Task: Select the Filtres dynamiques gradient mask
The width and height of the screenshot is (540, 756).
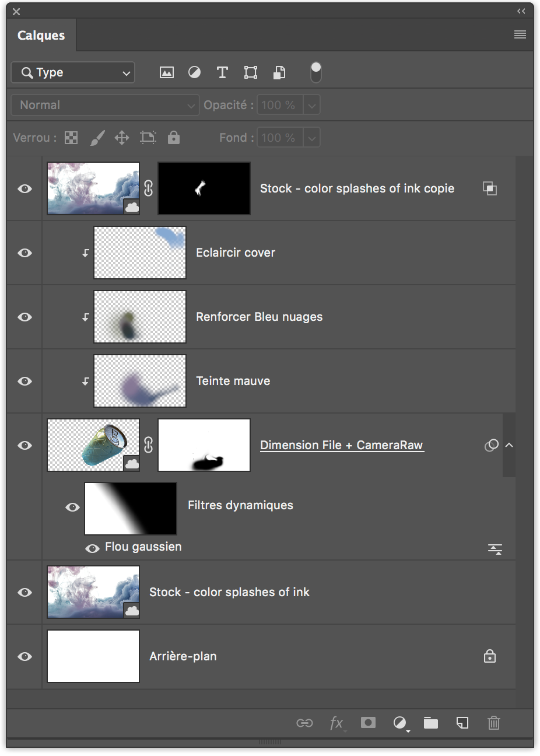Action: point(131,508)
